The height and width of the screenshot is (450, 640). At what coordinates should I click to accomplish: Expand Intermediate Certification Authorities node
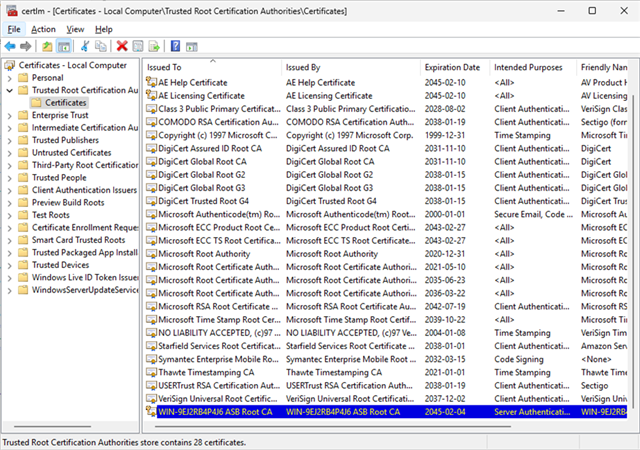coord(10,128)
